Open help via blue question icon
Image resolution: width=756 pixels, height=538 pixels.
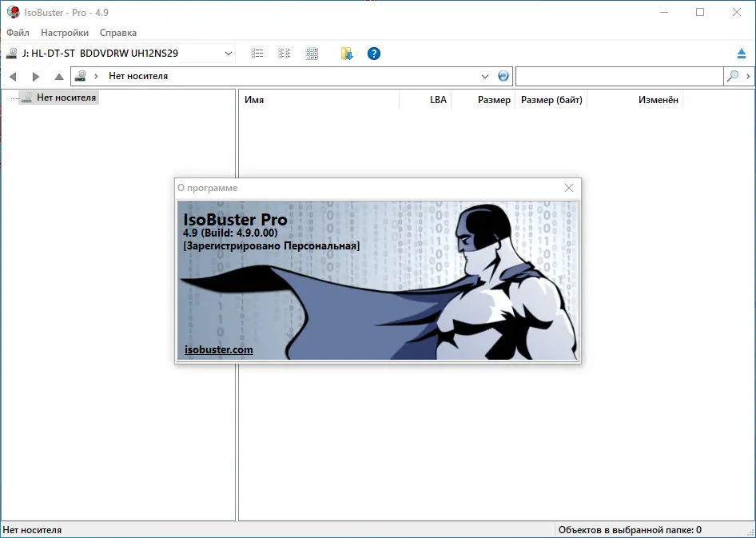[x=374, y=54]
